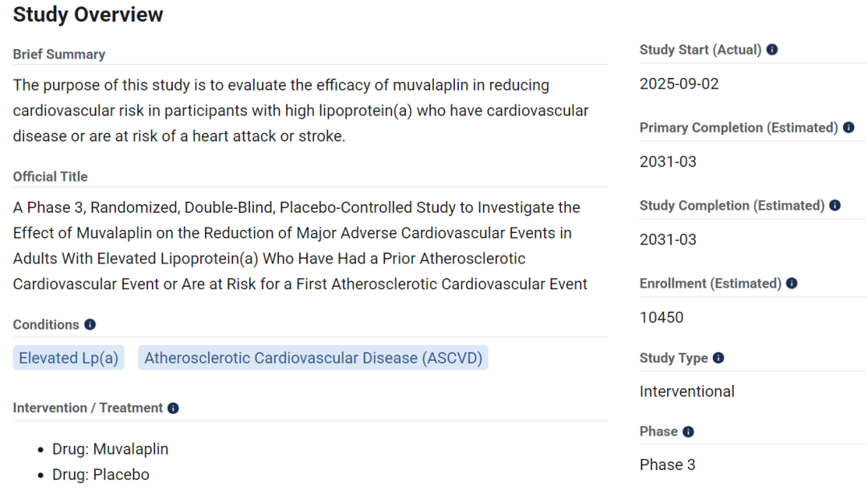Click the Interventional study type value
Viewport: 868px width, 491px height.
[x=687, y=392]
